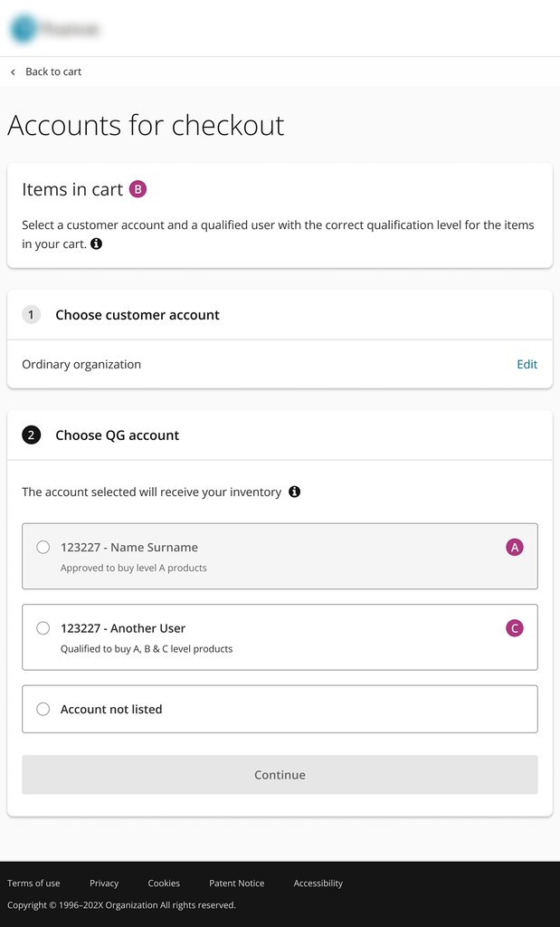Open Terms of use footer link

(x=33, y=883)
